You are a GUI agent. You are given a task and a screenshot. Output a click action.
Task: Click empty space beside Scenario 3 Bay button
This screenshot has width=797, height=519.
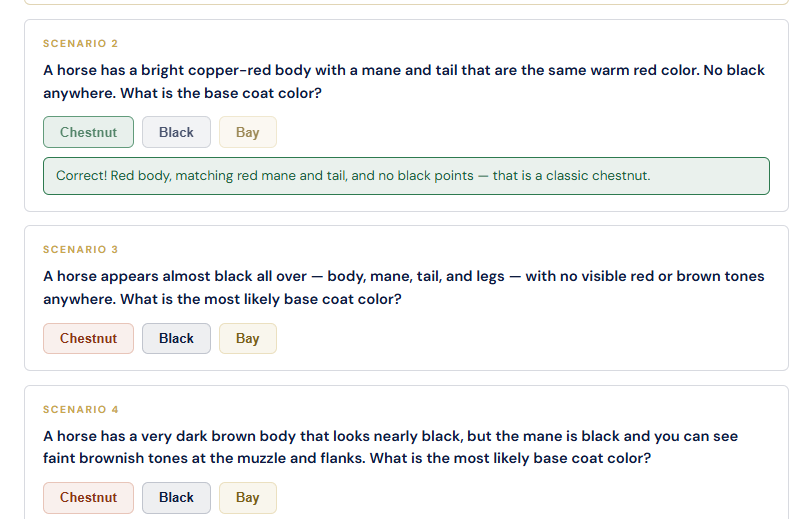[x=508, y=339]
